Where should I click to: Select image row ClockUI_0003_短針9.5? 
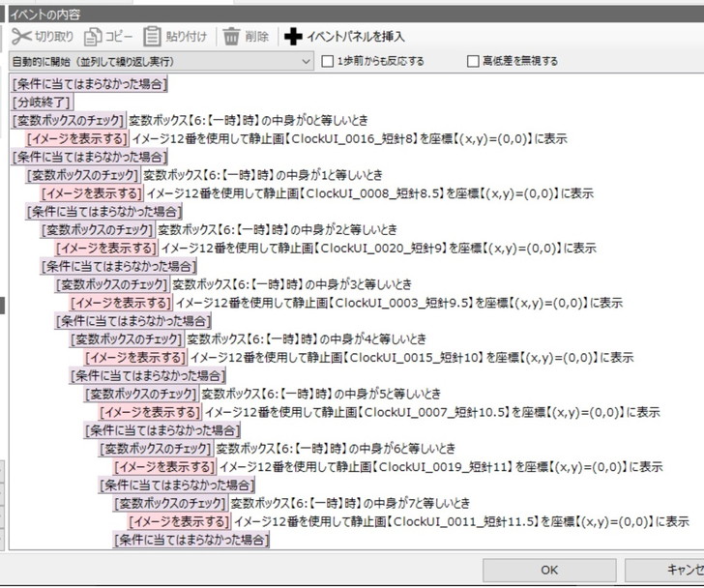click(x=346, y=303)
